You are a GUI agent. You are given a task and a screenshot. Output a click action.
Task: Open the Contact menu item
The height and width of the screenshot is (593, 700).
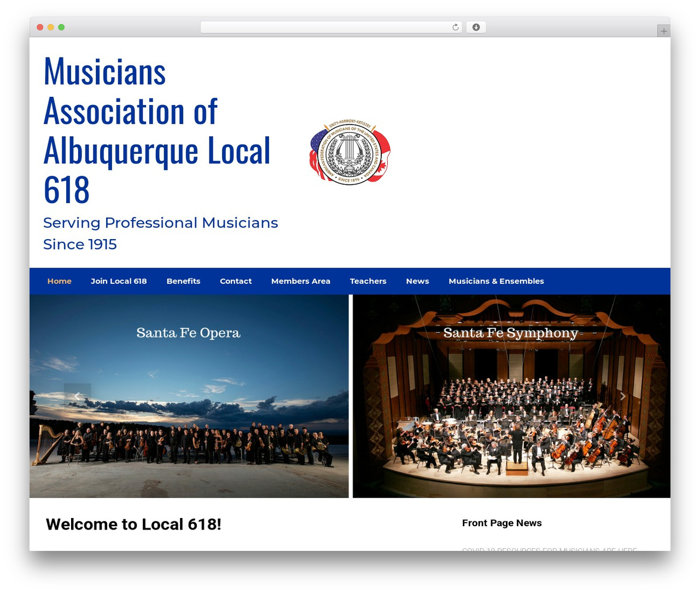236,281
